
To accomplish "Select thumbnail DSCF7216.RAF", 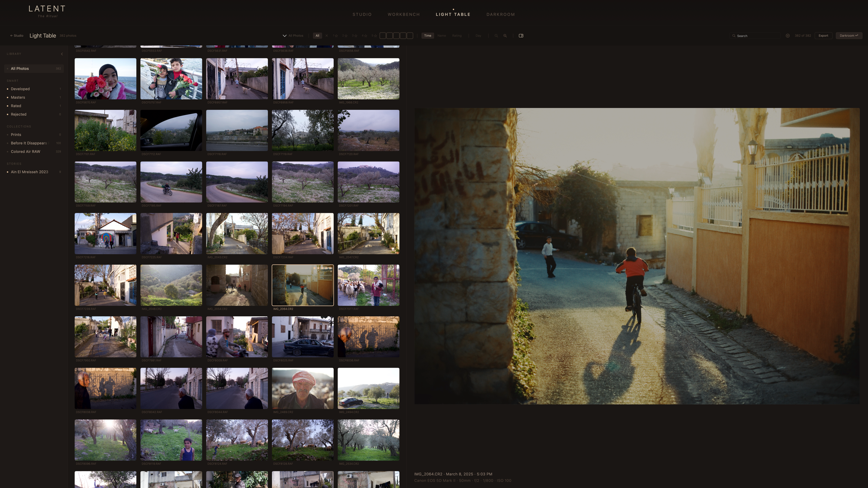I will [x=105, y=233].
